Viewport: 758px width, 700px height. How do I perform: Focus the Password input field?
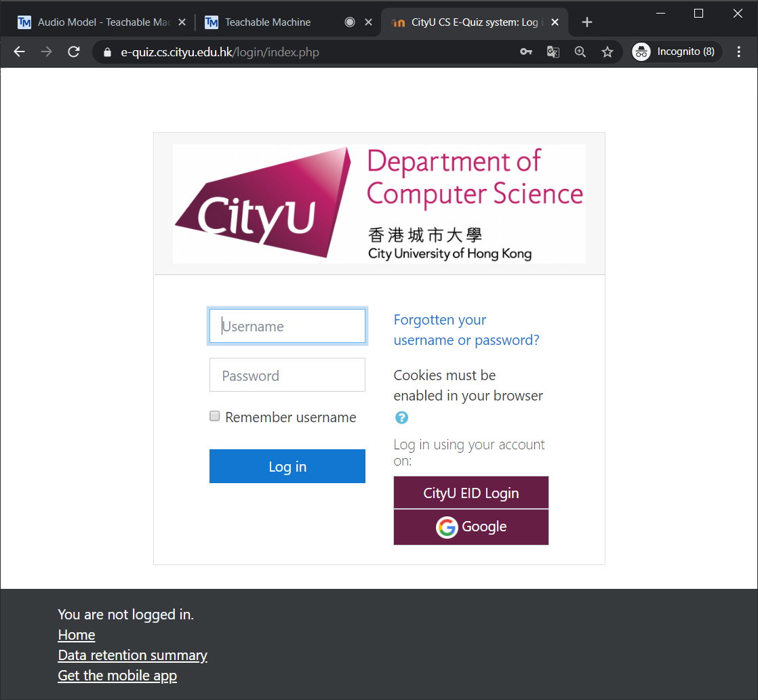click(x=287, y=375)
